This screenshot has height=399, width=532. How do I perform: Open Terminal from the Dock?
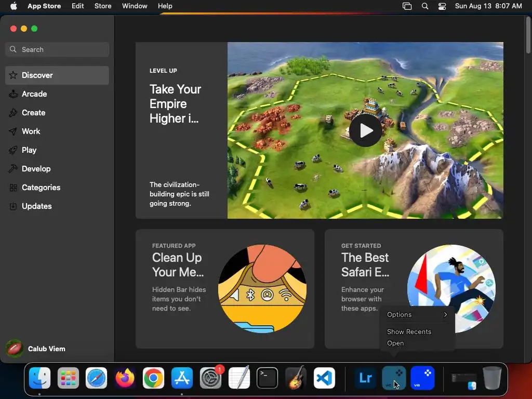(x=268, y=378)
